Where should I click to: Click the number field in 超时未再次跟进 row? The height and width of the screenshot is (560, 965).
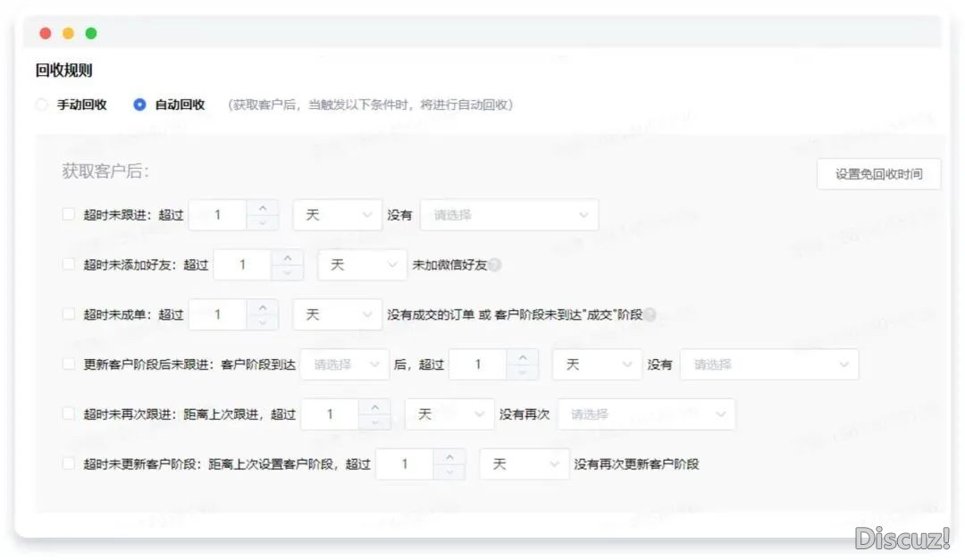(x=330, y=414)
